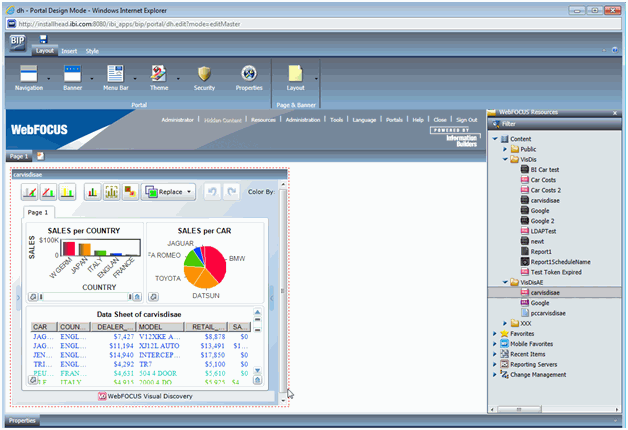Viewport: 628px width, 430px height.
Task: Collapse the Content tree node
Action: coord(495,139)
